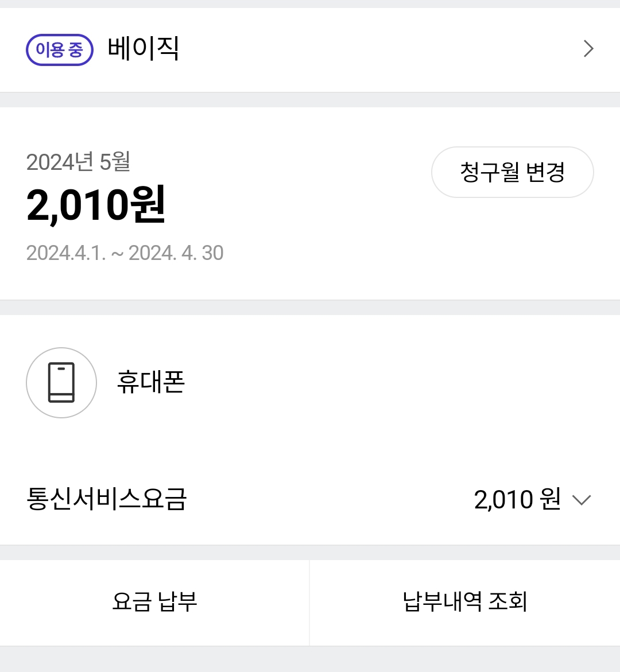Viewport: 620px width, 672px height.
Task: Click the right arrow on the 베이직 row
Action: 588,49
